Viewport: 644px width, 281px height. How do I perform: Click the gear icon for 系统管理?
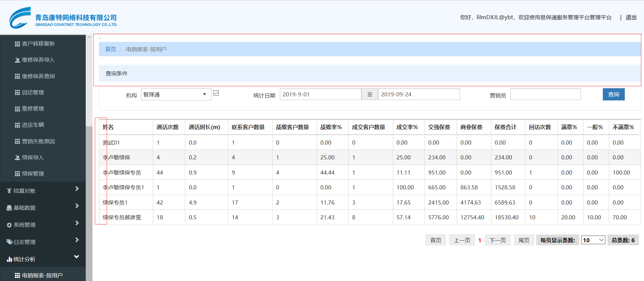click(x=9, y=225)
